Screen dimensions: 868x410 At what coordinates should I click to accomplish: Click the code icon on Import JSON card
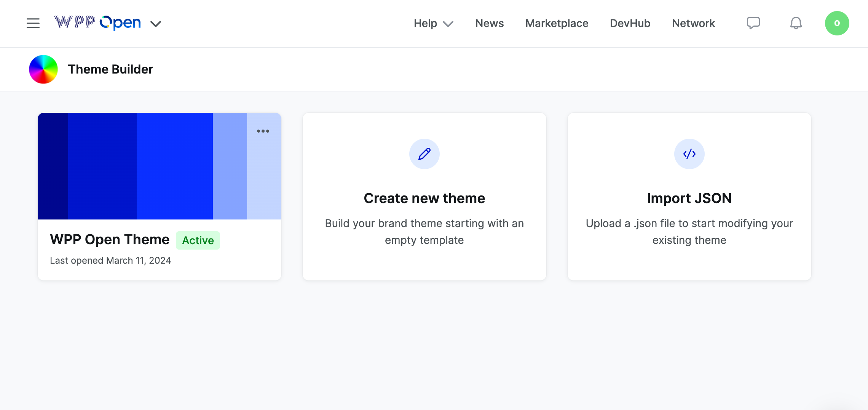pyautogui.click(x=689, y=154)
